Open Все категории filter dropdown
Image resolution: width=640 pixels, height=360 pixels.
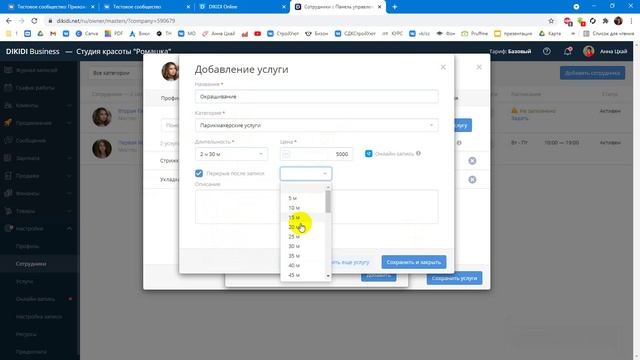click(x=114, y=73)
